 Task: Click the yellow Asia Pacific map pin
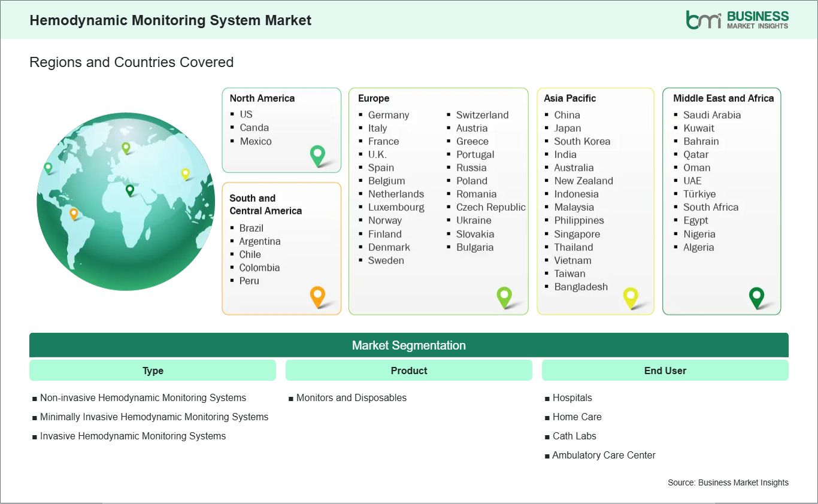pos(631,296)
